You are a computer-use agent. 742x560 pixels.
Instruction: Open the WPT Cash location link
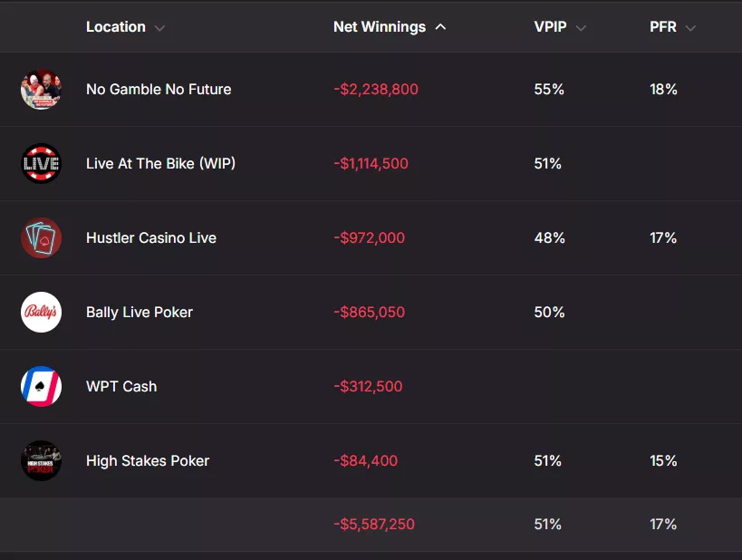pyautogui.click(x=121, y=386)
